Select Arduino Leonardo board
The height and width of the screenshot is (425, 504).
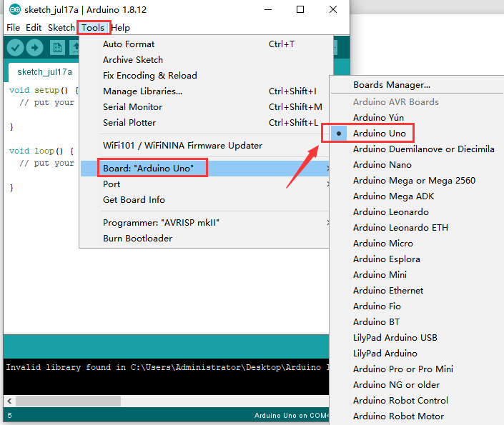(x=417, y=212)
